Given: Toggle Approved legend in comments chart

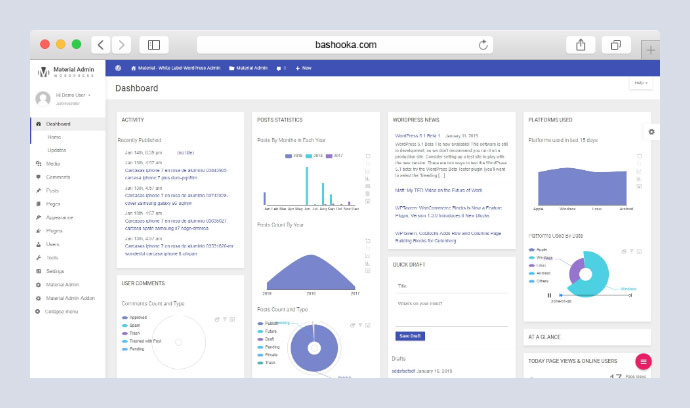Looking at the screenshot, I should (x=135, y=317).
